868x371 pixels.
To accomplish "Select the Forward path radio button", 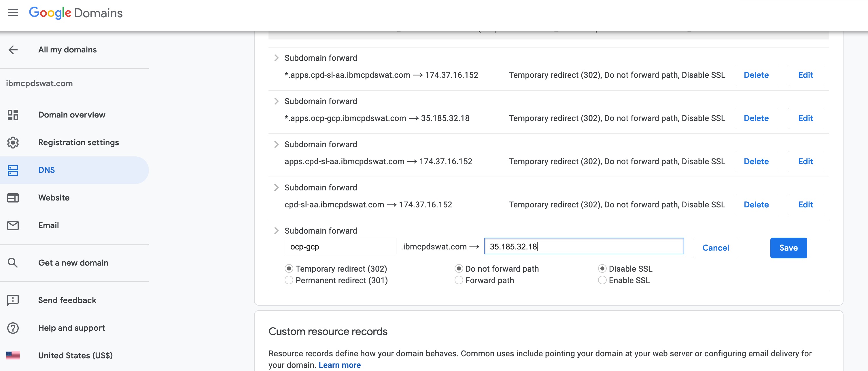I will (459, 280).
